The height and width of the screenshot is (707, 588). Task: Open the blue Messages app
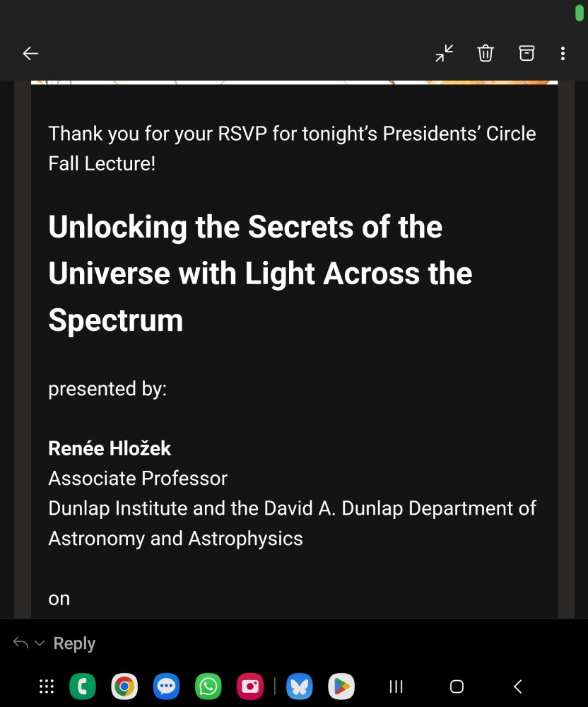tap(166, 686)
